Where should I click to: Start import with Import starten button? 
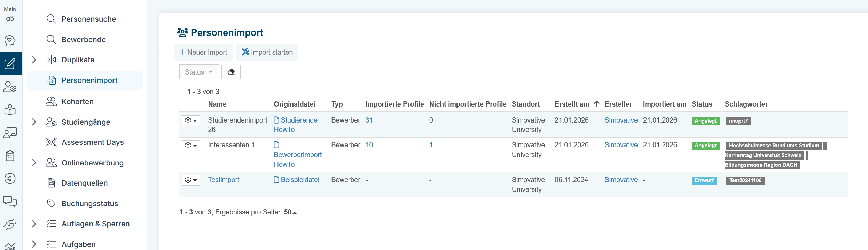click(x=267, y=52)
